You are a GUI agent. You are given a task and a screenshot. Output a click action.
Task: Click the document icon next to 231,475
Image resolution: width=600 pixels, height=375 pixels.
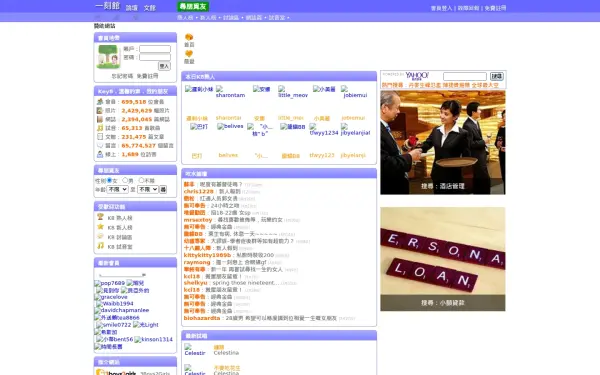pos(100,137)
